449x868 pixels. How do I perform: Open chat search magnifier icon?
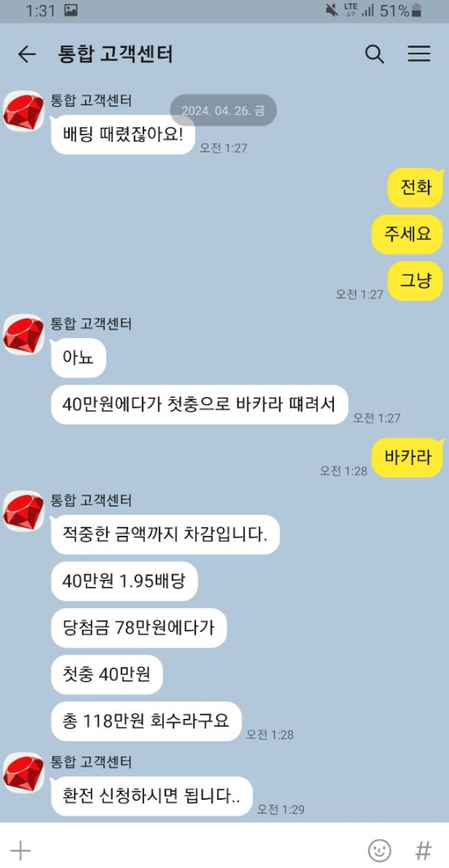point(374,53)
